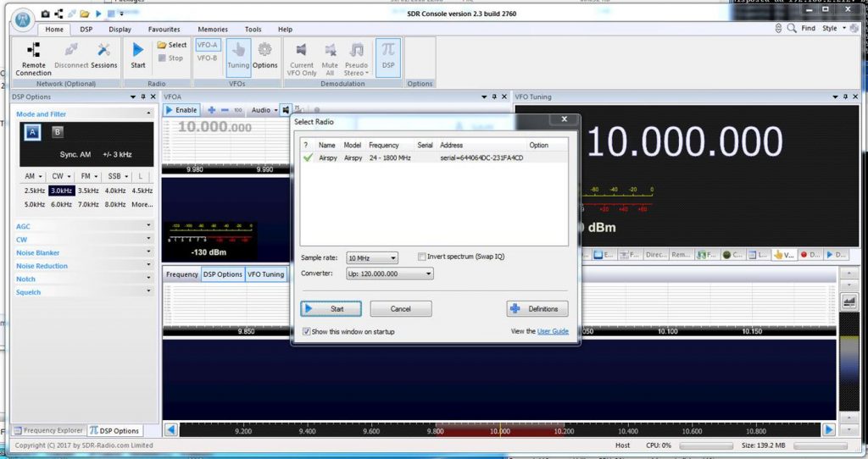
Task: Open the Converter dropdown
Action: pos(390,274)
